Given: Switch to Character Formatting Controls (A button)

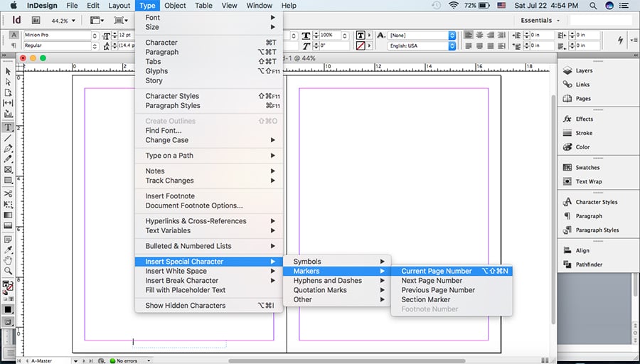Looking at the screenshot, I should (x=14, y=35).
